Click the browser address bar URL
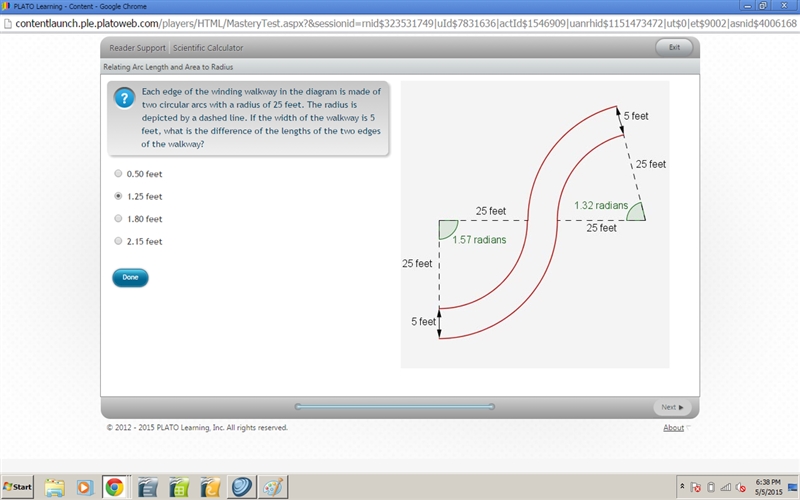This screenshot has height=500, width=800. point(406,23)
